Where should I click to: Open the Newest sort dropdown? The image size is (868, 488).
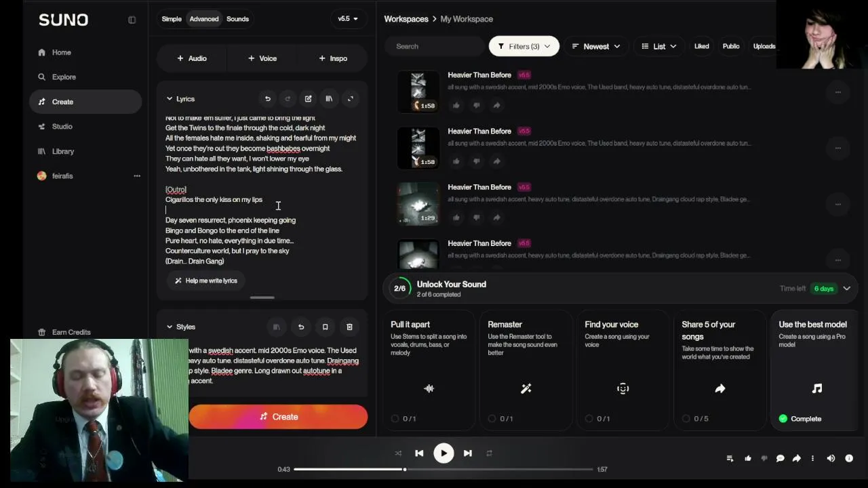pos(596,46)
